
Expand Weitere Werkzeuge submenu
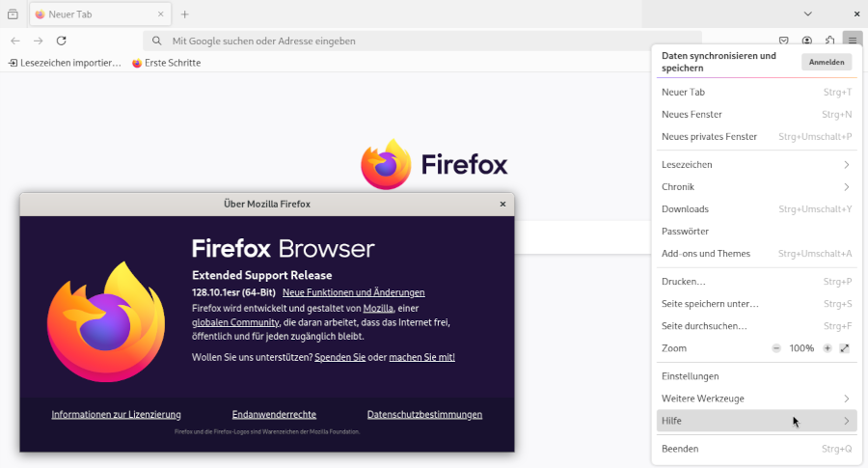757,399
